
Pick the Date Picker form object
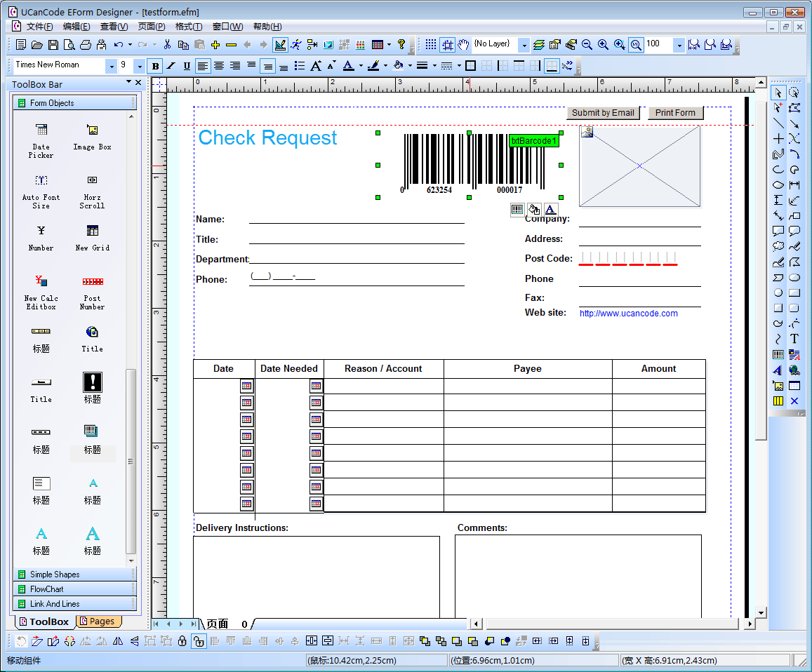pos(41,139)
